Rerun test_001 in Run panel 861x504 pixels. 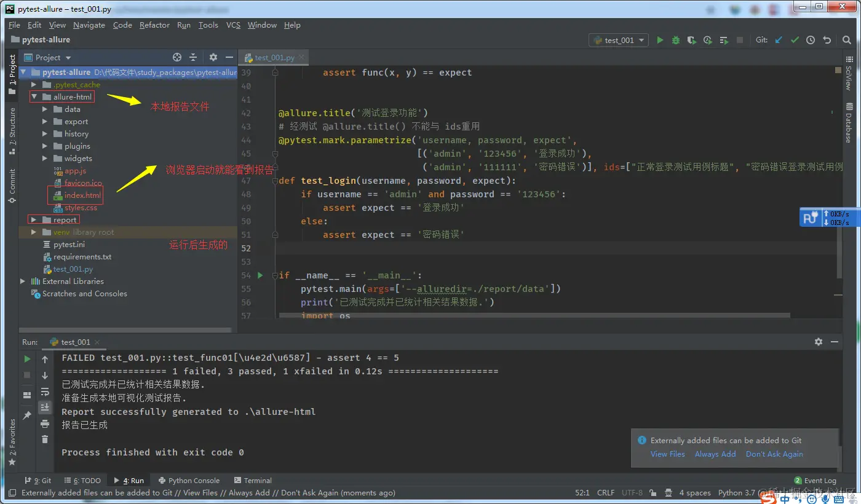tap(27, 359)
